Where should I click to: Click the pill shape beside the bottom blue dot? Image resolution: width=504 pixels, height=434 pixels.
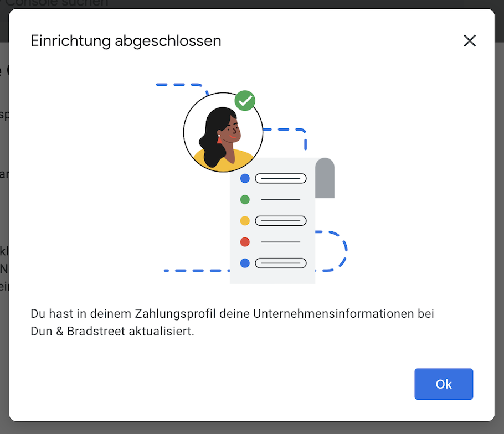tap(281, 263)
